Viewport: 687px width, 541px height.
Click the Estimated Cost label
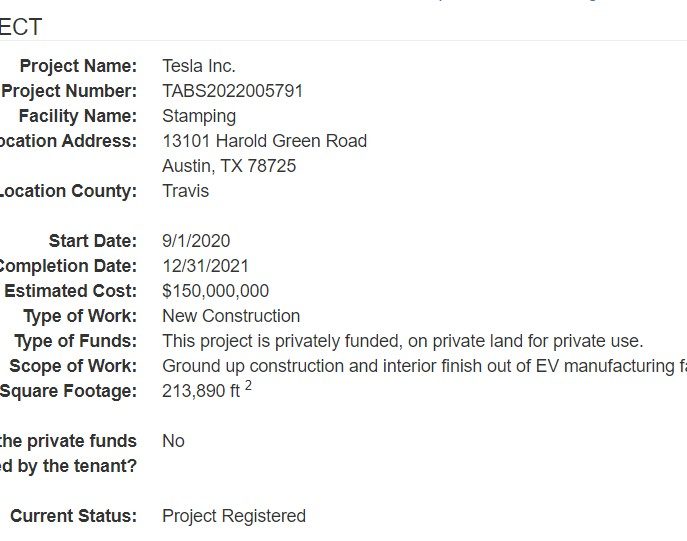71,291
